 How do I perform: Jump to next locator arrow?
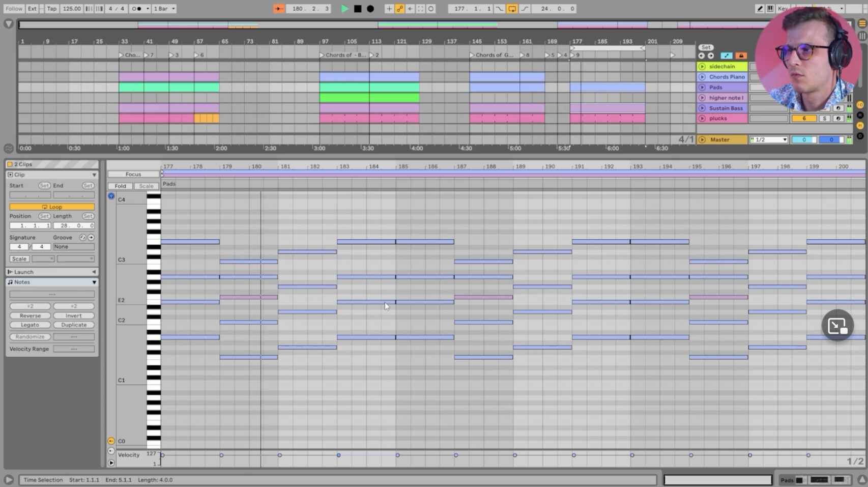(x=711, y=55)
